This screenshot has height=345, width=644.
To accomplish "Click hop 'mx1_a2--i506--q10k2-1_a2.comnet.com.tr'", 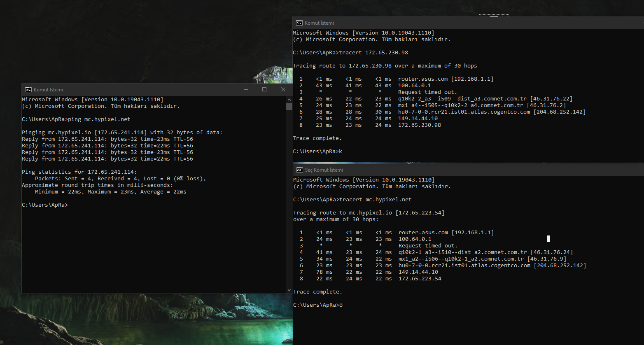I will coord(433,259).
